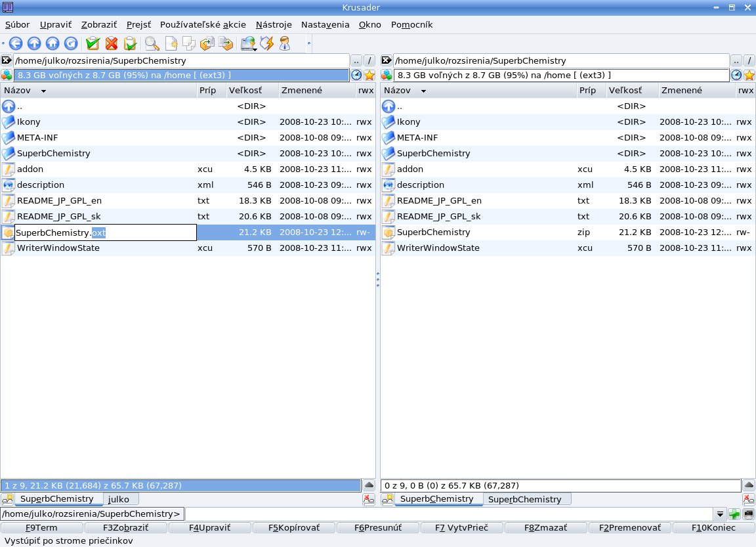Click the duplicate pages toolbar icon
Screen dimensions: 756x547
(x=189, y=43)
